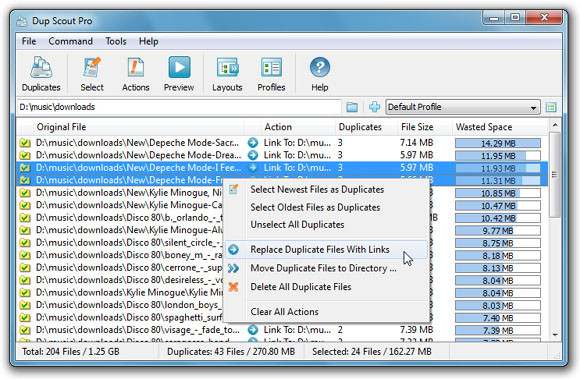
Task: Open the Select toolbar tool
Action: click(x=92, y=74)
